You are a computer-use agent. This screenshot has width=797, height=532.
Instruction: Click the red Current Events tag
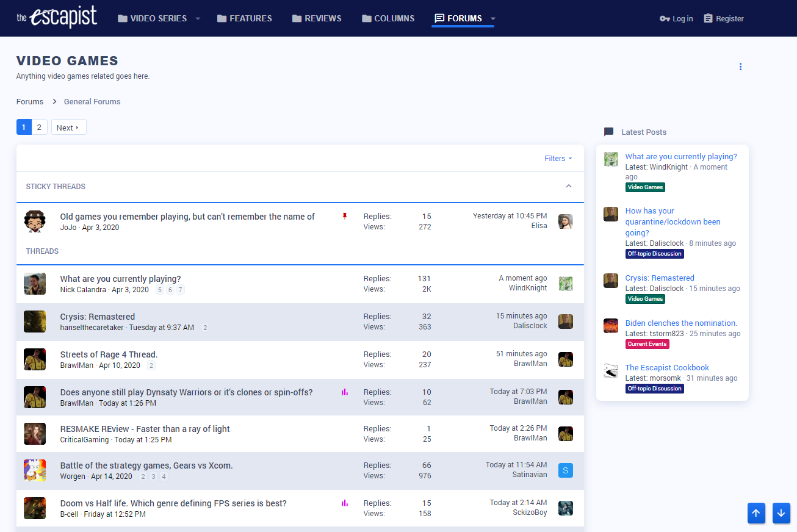[647, 344]
